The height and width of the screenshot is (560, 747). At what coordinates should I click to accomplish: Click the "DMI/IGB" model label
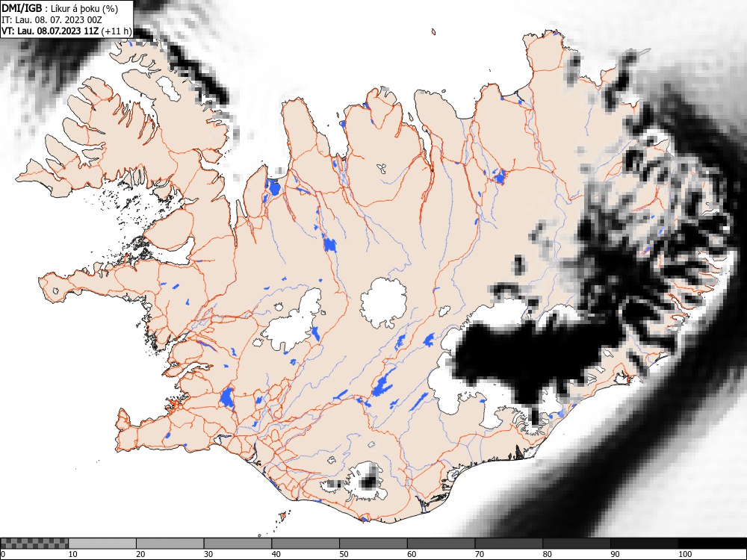coord(23,8)
